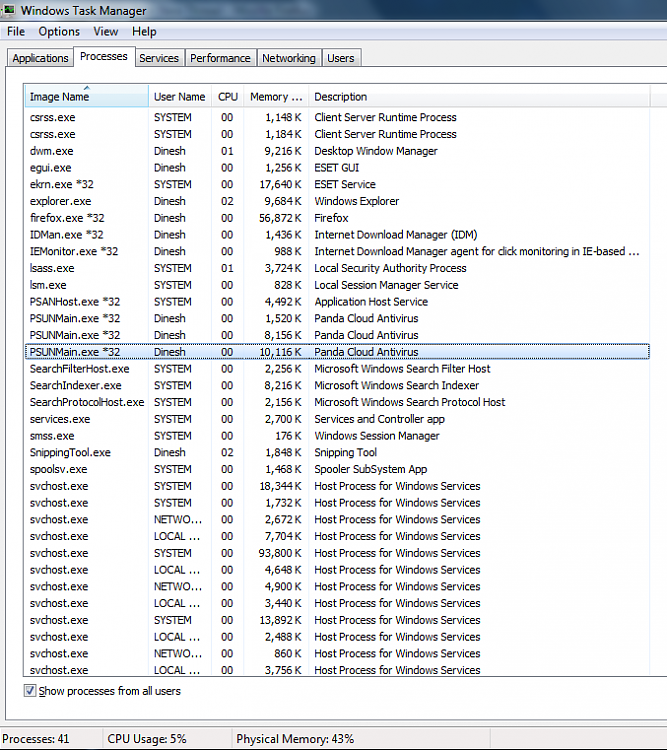Screen dimensions: 667x750
Task: Open the File menu
Action: (x=16, y=32)
